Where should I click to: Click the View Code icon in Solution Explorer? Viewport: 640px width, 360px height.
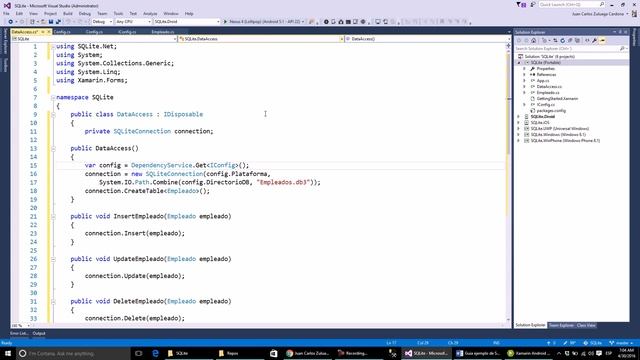[587, 40]
